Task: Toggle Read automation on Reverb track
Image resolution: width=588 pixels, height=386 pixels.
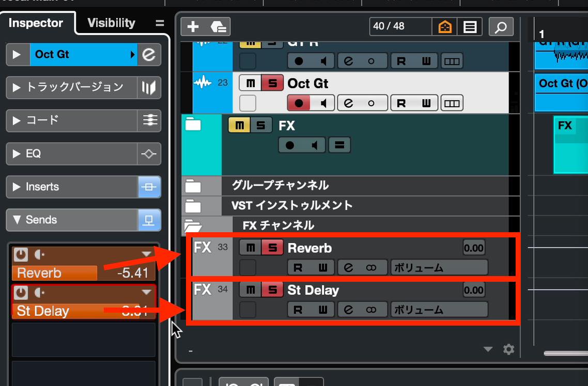Action: [299, 268]
